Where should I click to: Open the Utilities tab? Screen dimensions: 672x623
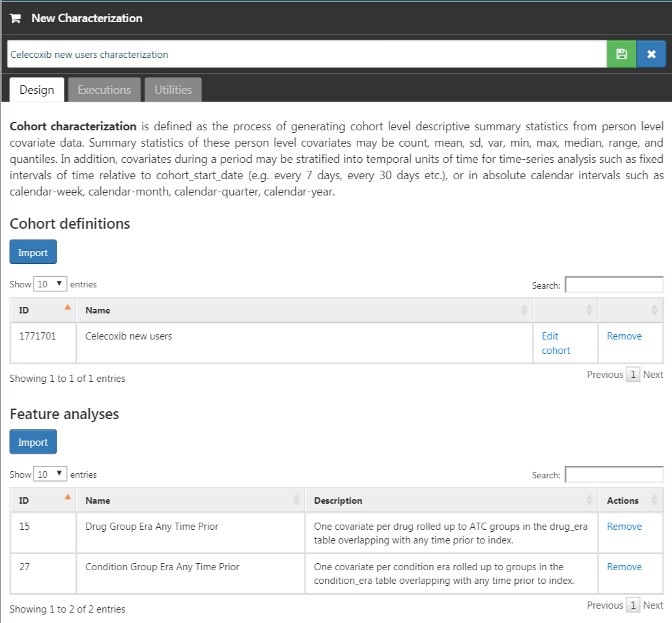point(173,90)
